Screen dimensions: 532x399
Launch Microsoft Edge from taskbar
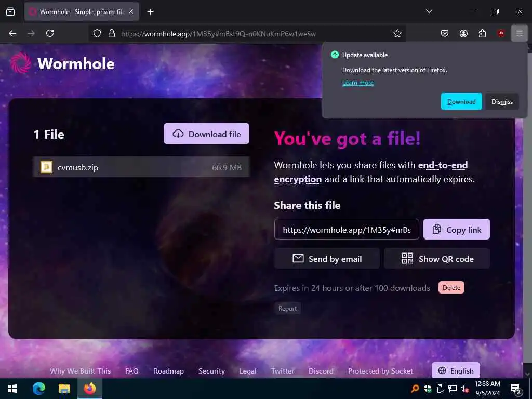click(x=38, y=389)
